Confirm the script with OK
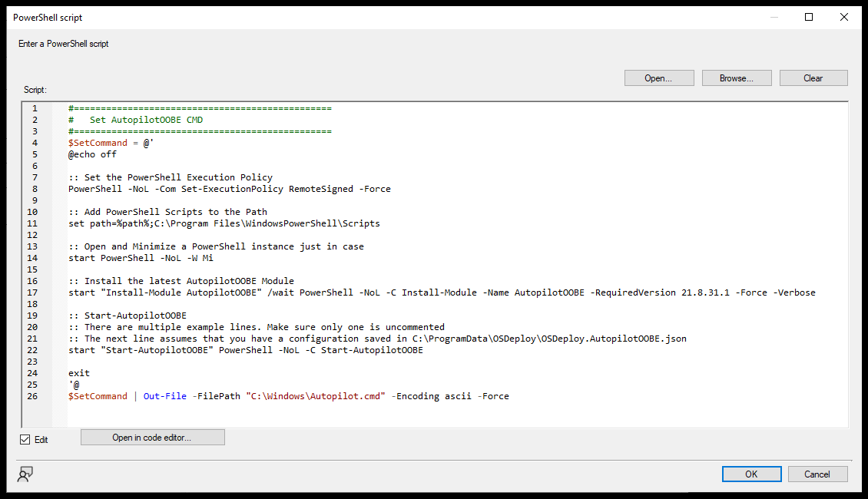 pos(751,474)
